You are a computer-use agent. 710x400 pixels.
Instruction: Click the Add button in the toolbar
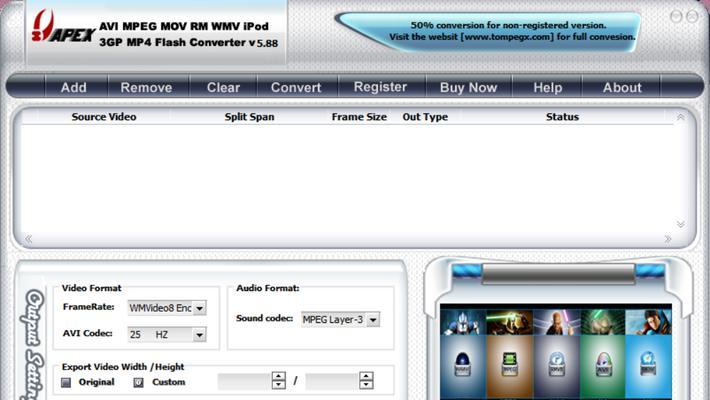coord(74,87)
